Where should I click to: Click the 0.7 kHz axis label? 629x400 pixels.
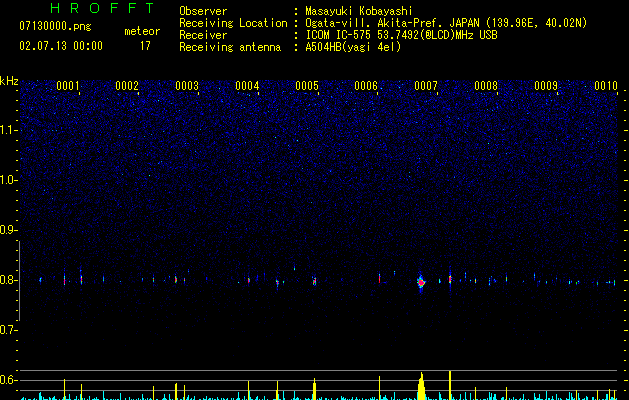(x=9, y=330)
